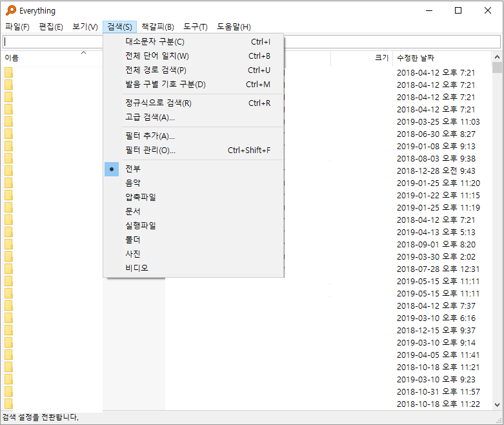
Task: Select the 폴더 filter
Action: (194, 240)
